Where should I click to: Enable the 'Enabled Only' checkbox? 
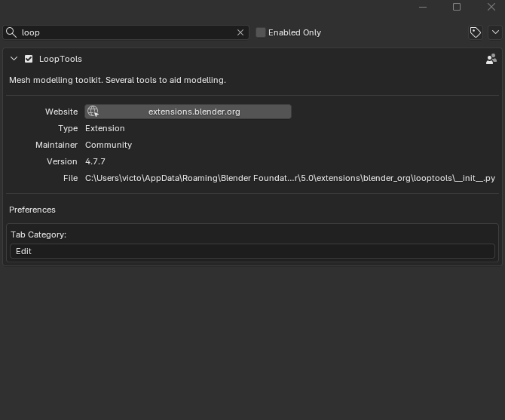pyautogui.click(x=261, y=32)
